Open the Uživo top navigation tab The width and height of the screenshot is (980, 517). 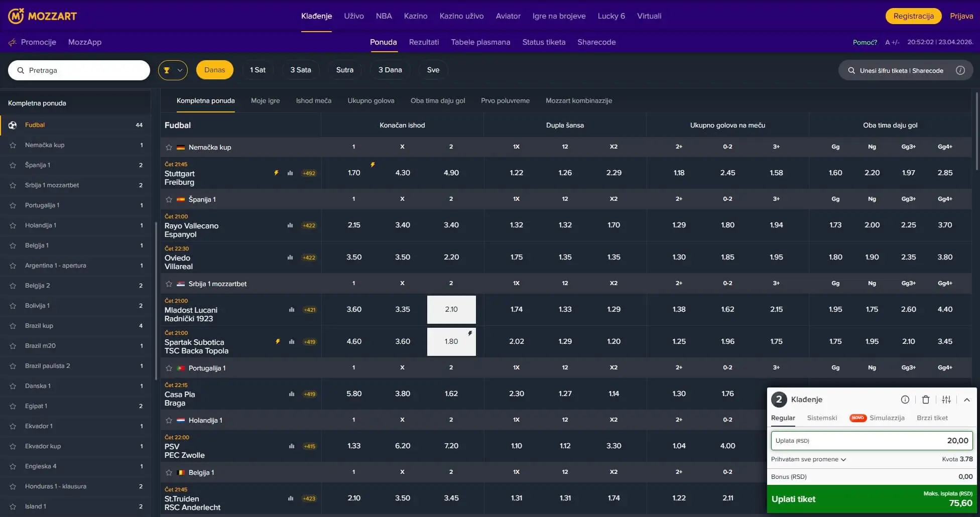tap(354, 16)
